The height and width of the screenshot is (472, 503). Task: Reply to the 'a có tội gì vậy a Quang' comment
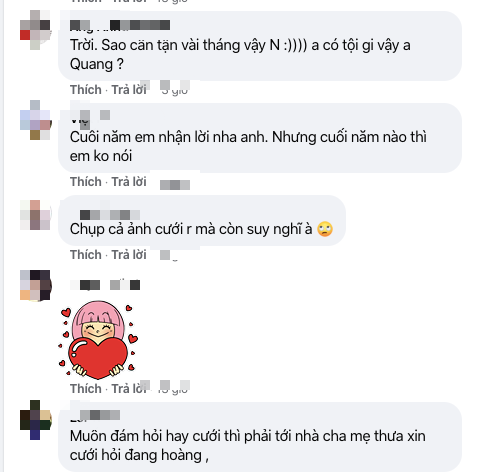(129, 90)
